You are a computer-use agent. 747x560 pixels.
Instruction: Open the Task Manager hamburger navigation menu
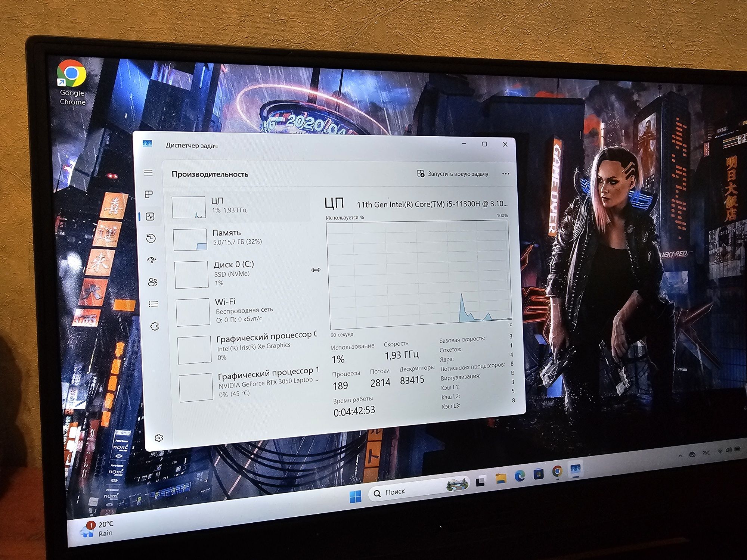point(148,172)
